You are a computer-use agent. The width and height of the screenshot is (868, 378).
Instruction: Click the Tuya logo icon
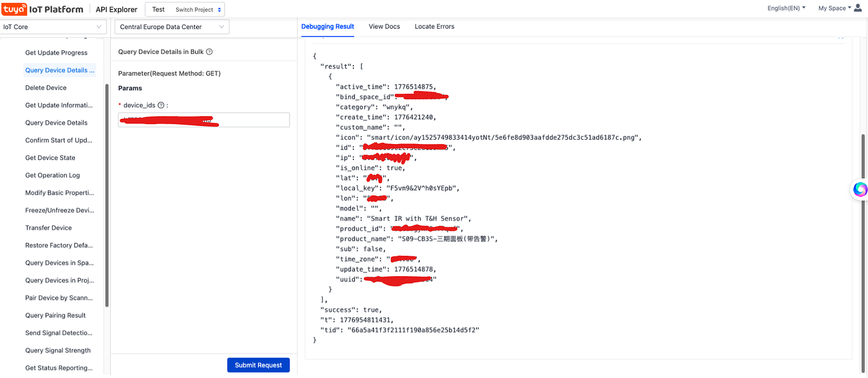[x=14, y=9]
